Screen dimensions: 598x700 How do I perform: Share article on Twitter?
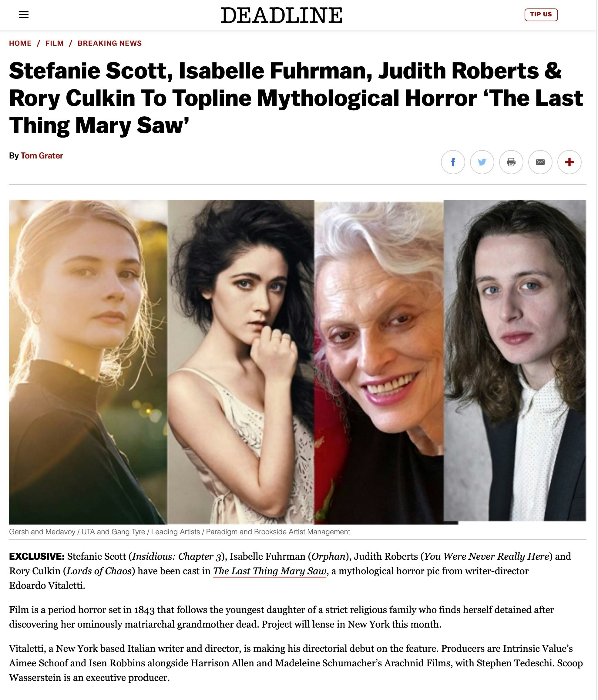pos(482,162)
